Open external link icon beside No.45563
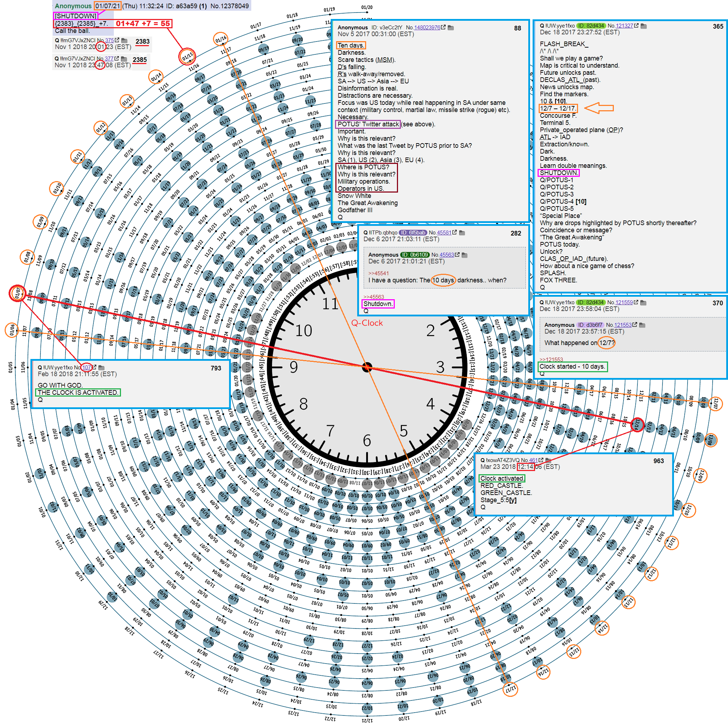 point(457,255)
